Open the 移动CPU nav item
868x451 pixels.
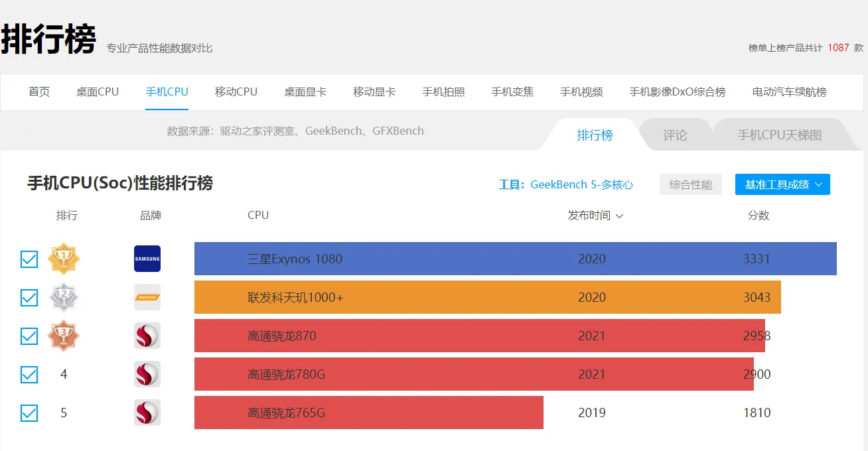[x=236, y=92]
